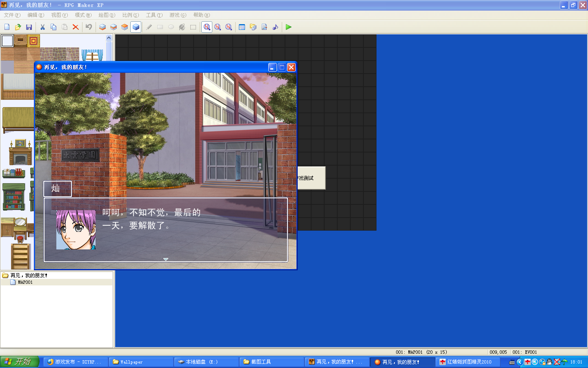Open the 编辑(E) menu
This screenshot has height=368, width=588.
point(36,15)
